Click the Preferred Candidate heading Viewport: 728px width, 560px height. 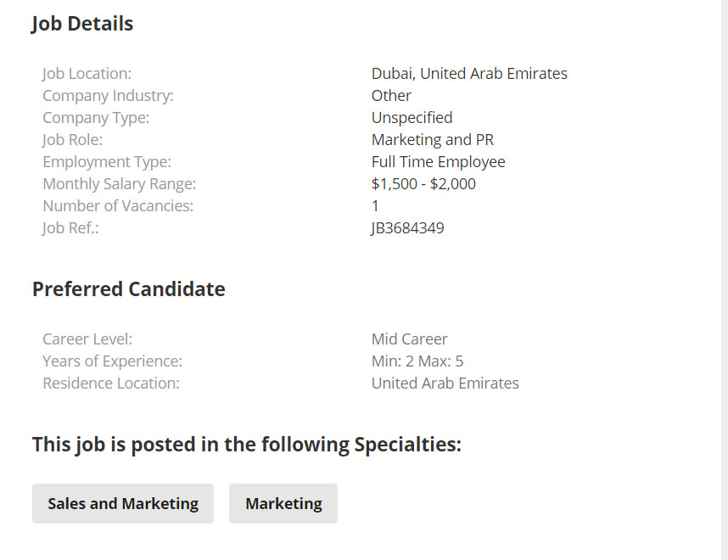[x=128, y=288]
